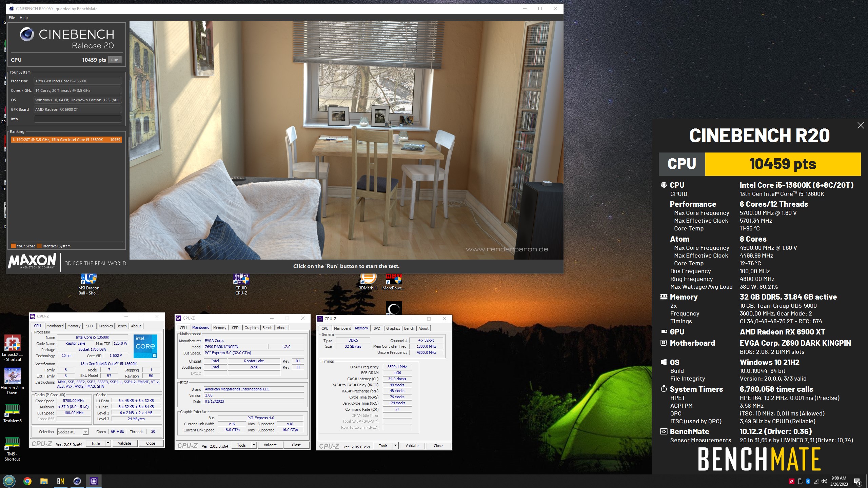Viewport: 868px width, 488px height.
Task: Switch to Cinebench on the taskbar
Action: tap(77, 481)
